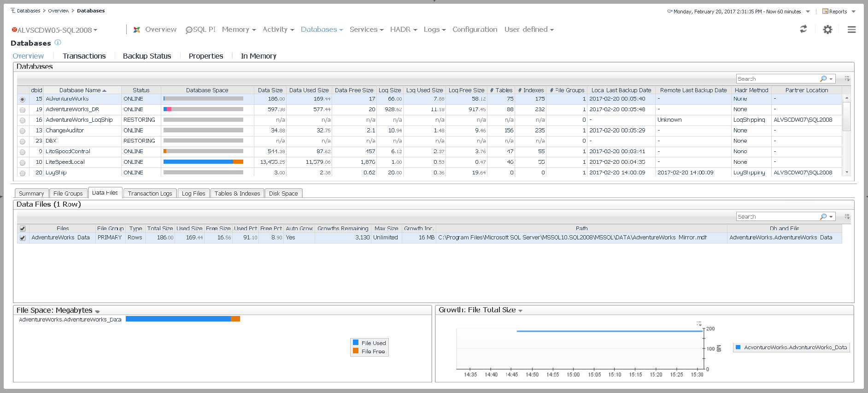Switch to the Backup Status tab

(x=147, y=56)
